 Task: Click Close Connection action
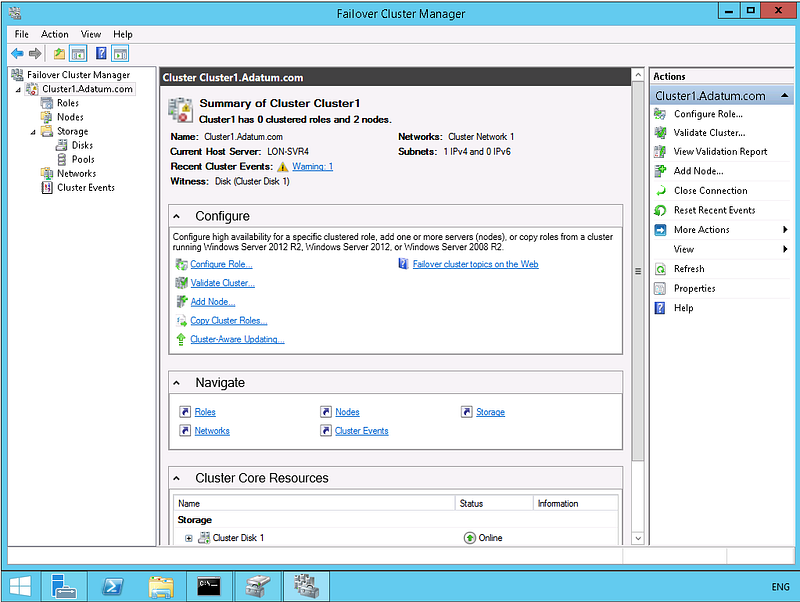pos(711,190)
